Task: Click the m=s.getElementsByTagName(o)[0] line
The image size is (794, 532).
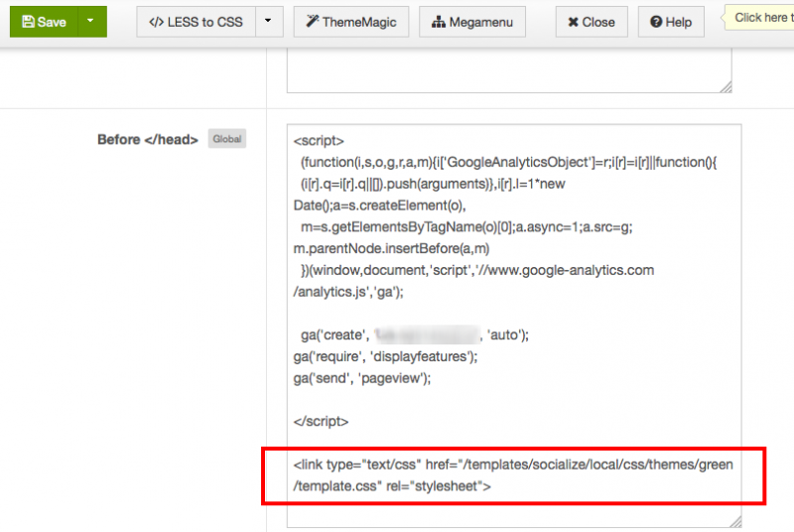Action: pos(466,226)
